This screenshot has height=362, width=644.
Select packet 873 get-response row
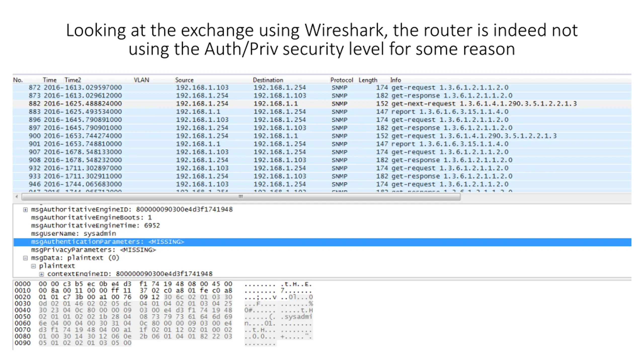coord(322,96)
